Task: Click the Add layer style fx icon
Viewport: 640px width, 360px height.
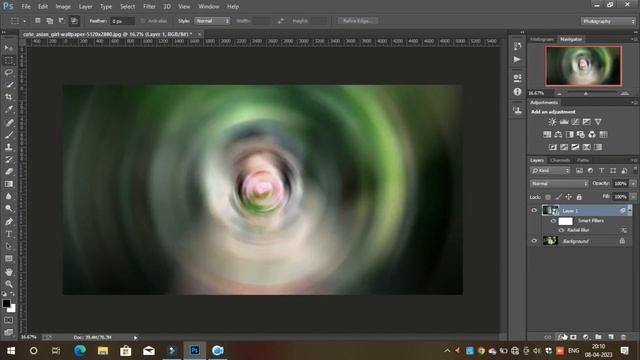Action: [x=562, y=337]
